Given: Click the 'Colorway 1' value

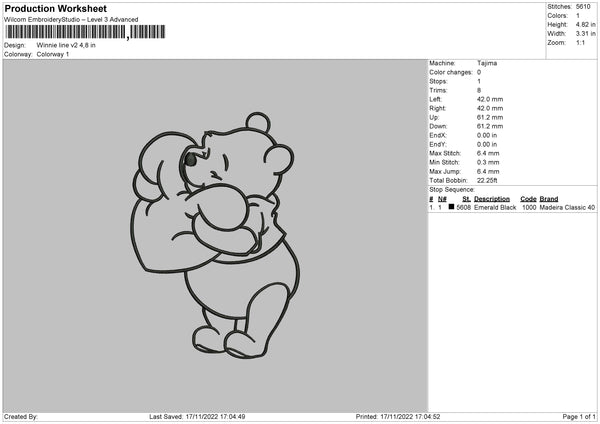Looking at the screenshot, I should (x=53, y=54).
